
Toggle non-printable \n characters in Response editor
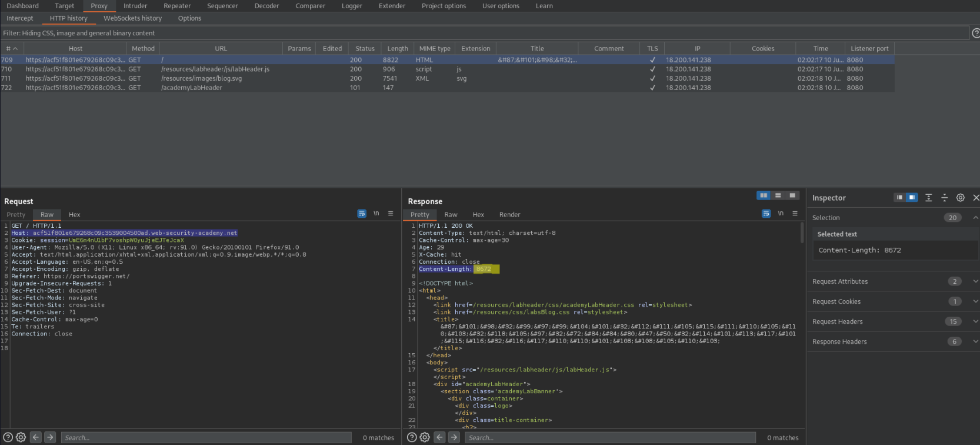pos(781,214)
